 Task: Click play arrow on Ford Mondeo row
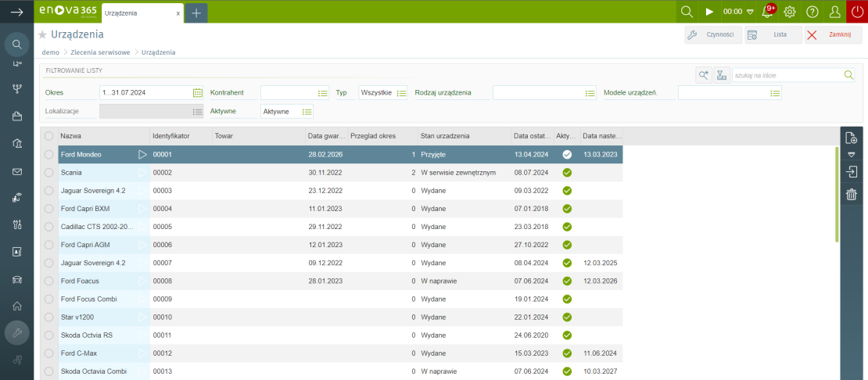tap(142, 154)
